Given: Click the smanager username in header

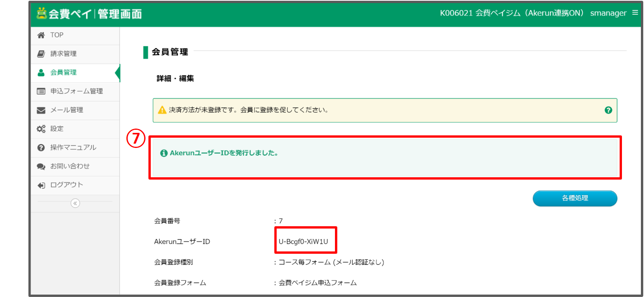Looking at the screenshot, I should pos(608,13).
